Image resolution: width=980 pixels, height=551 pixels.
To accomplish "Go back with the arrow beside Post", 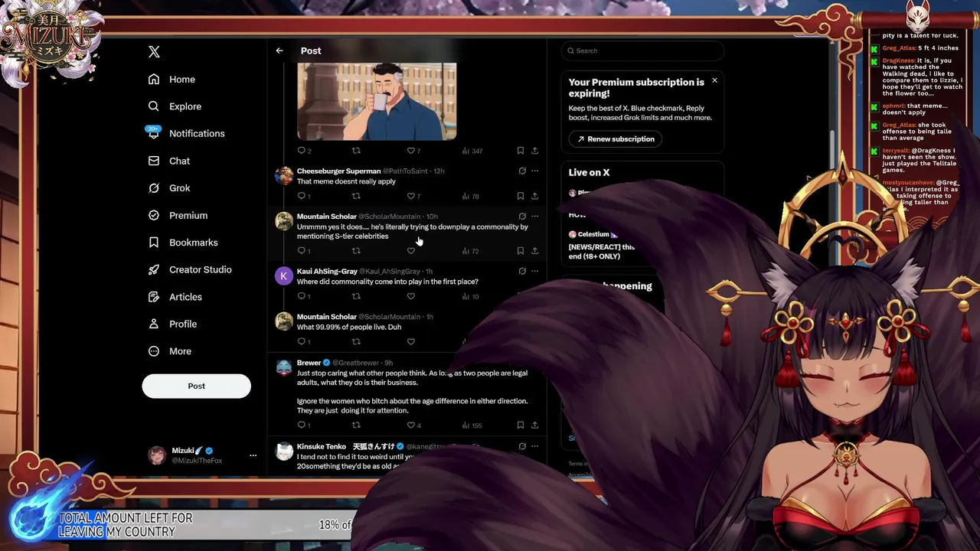I will [x=279, y=51].
